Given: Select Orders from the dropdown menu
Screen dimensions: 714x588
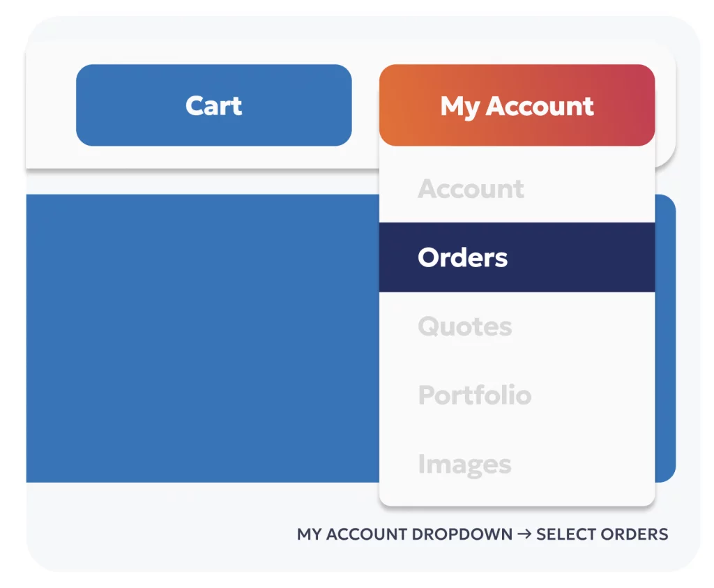Looking at the screenshot, I should click(x=517, y=257).
